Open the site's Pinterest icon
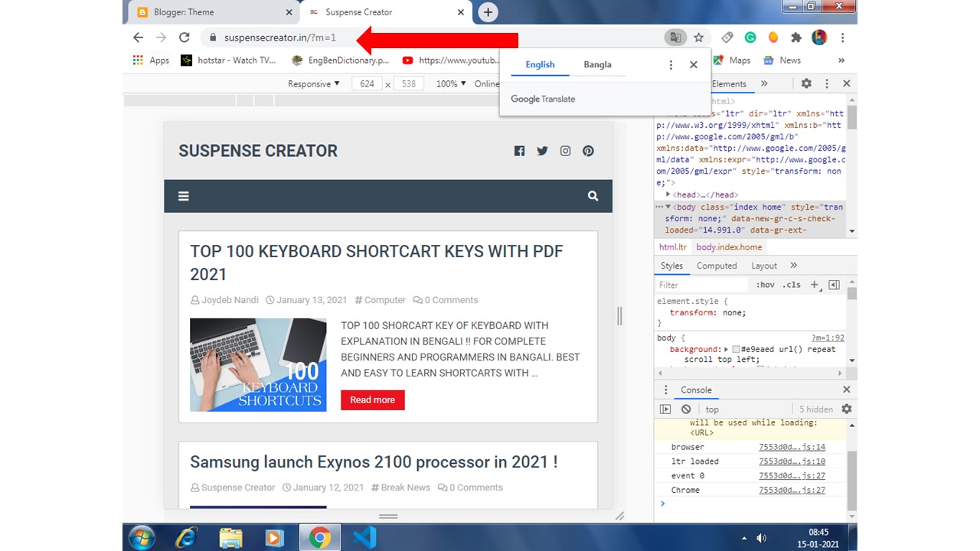Screen dimensions: 980x551 [588, 151]
